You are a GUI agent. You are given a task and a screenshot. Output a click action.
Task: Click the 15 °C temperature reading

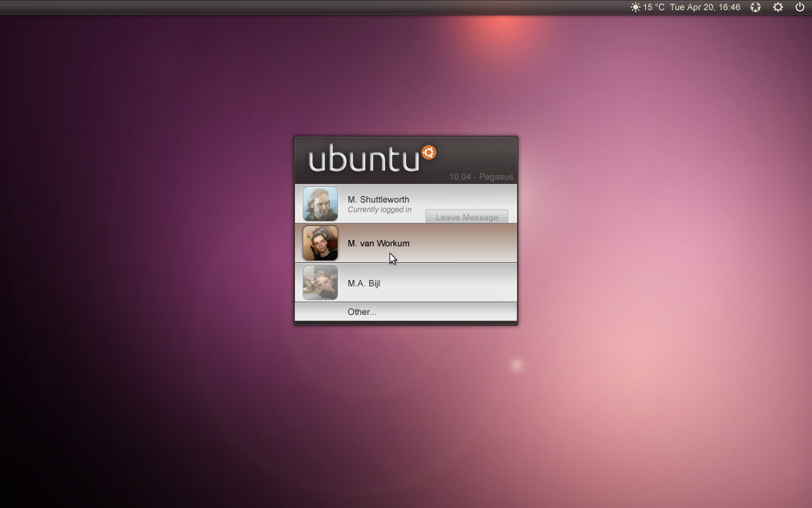point(653,8)
